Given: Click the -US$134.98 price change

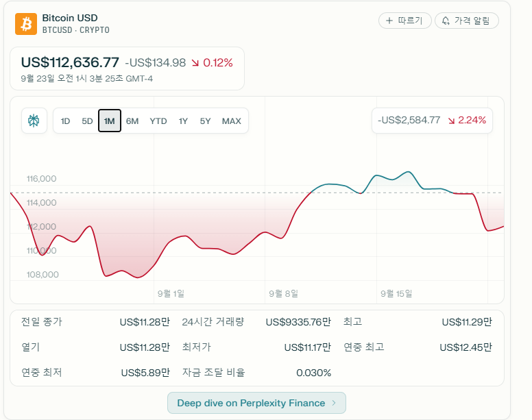Looking at the screenshot, I should pyautogui.click(x=156, y=63).
